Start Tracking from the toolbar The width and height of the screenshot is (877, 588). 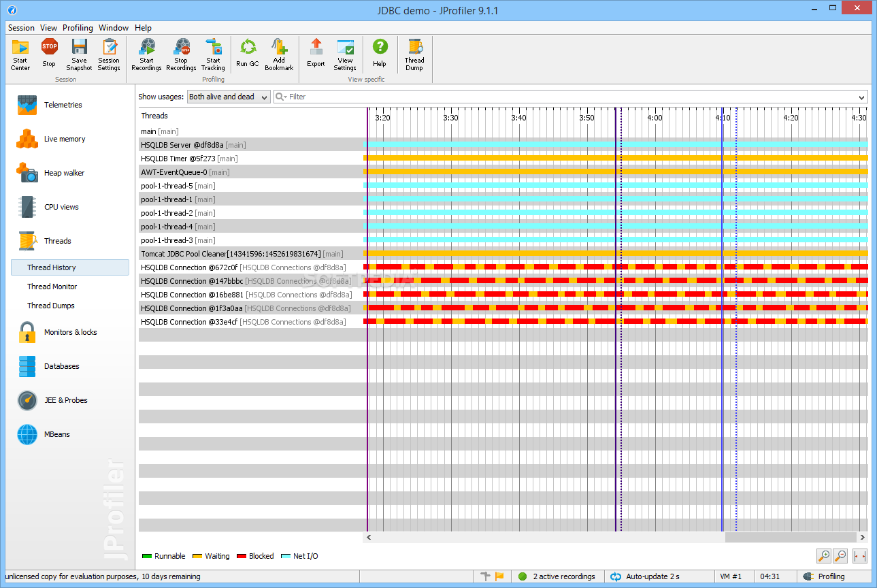(213, 54)
